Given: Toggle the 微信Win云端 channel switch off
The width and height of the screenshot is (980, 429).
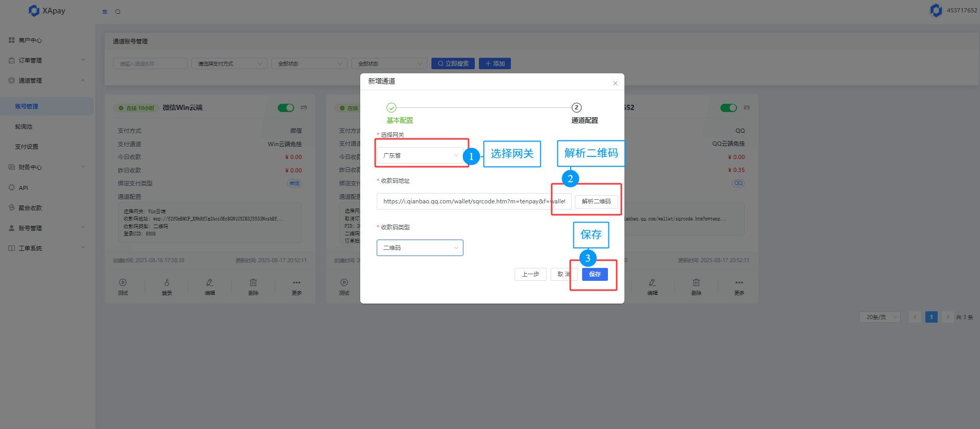Looking at the screenshot, I should (285, 108).
